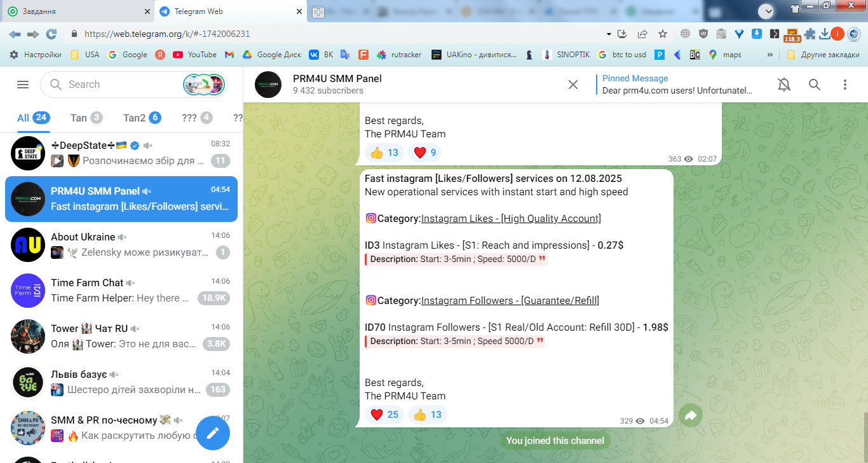
Task: Close the pinned message bar
Action: point(573,85)
